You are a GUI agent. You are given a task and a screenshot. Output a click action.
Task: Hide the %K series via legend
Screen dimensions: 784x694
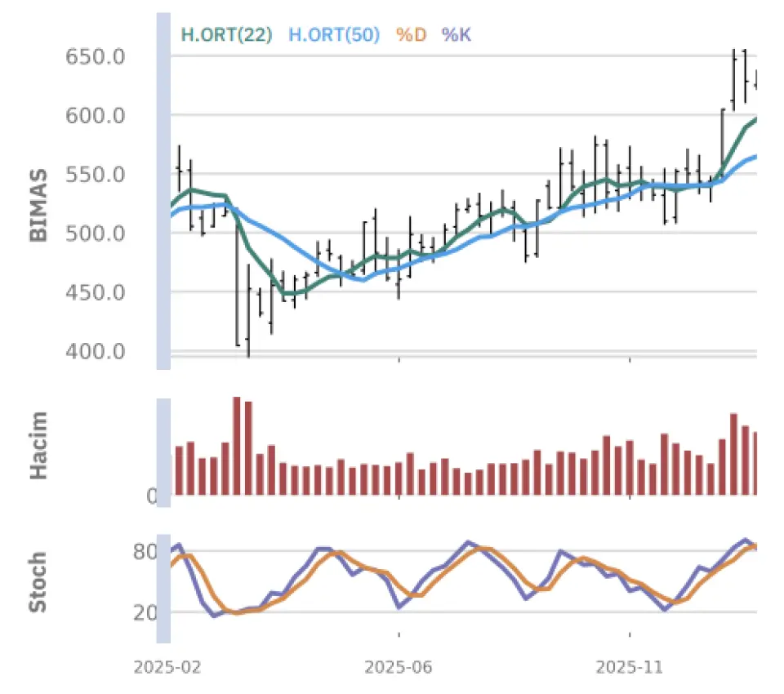457,35
